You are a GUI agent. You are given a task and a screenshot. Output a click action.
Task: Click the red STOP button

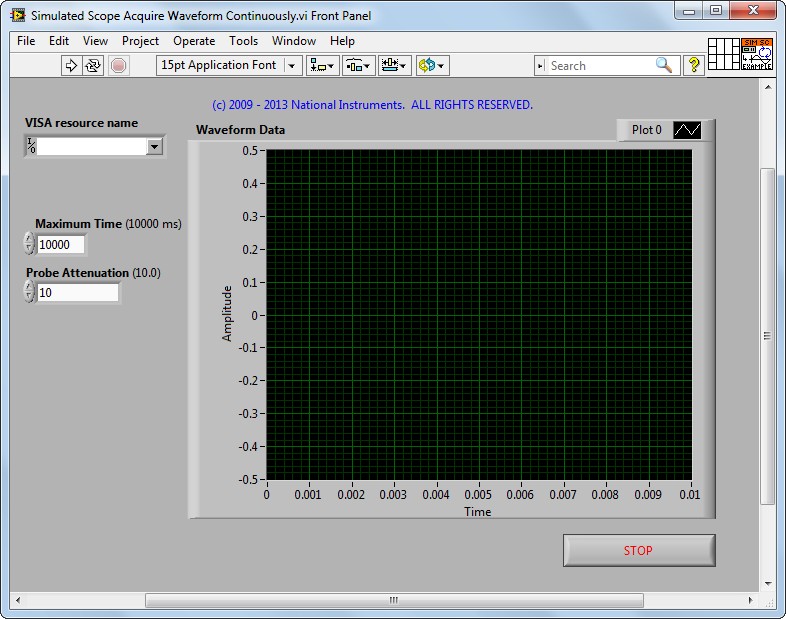639,550
